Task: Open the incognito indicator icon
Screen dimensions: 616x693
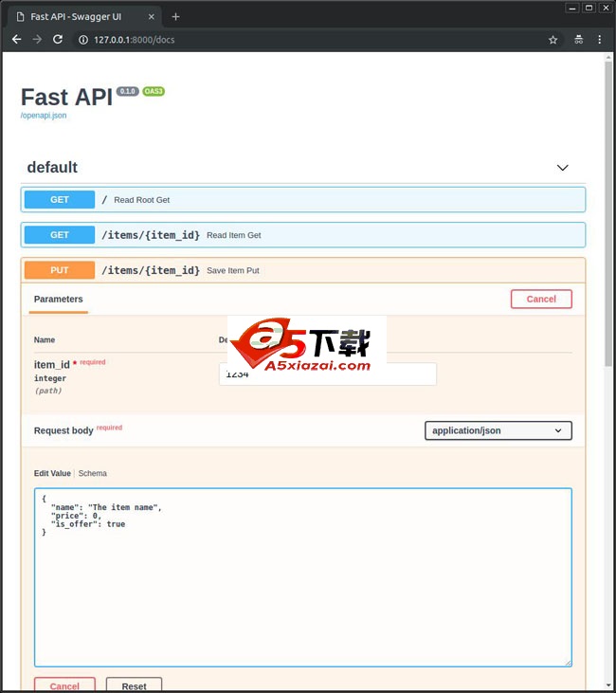Action: (578, 39)
